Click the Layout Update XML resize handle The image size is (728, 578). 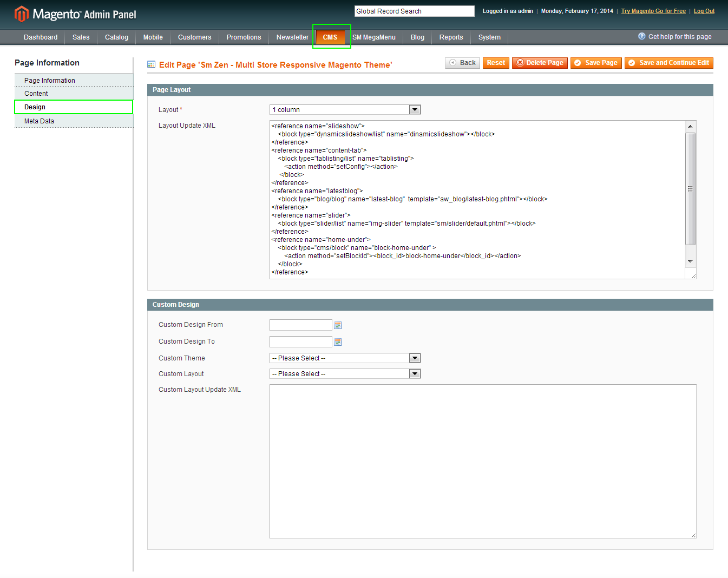(693, 276)
